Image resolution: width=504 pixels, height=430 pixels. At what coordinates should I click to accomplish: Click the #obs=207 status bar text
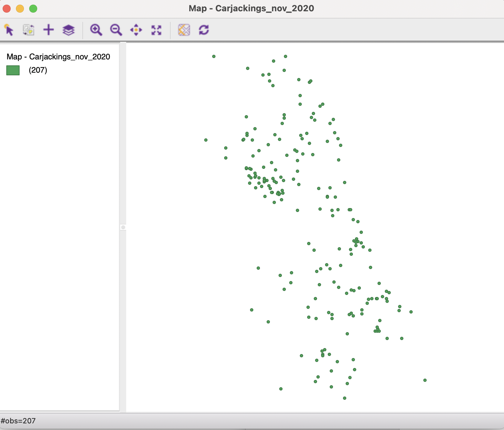[18, 421]
